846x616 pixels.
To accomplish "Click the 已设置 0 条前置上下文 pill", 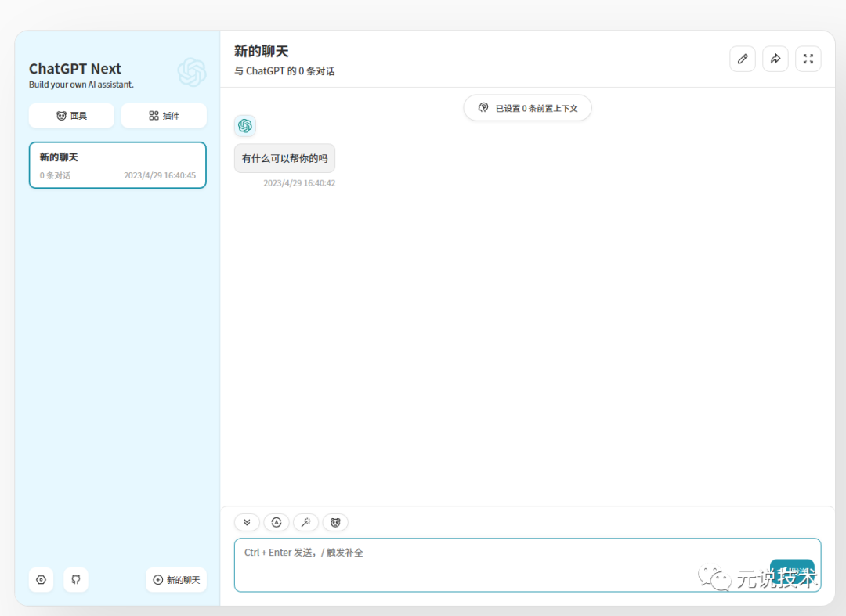I will (528, 108).
